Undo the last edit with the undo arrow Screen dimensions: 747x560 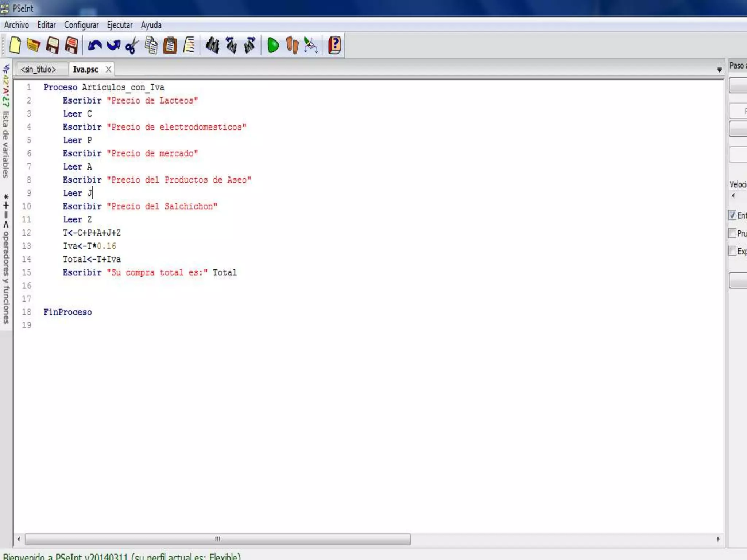[95, 46]
